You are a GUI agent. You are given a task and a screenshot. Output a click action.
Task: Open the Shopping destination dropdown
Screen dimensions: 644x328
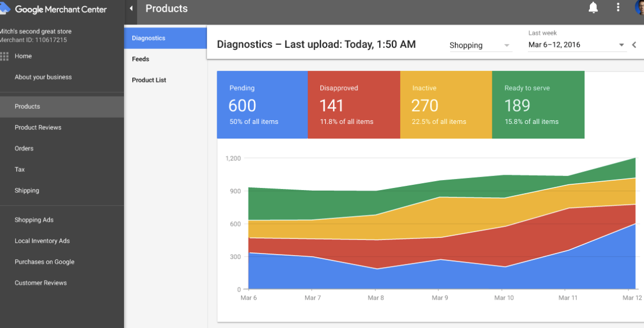[x=479, y=45]
